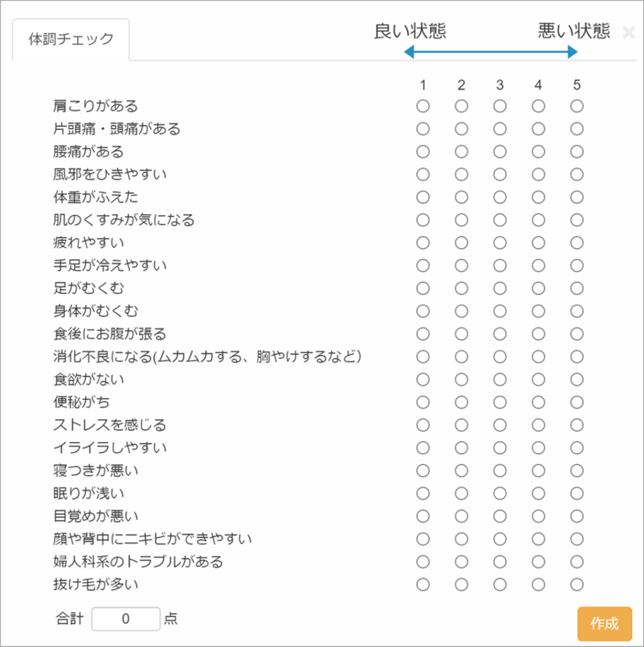Select rating 4 for 体重がふえた

point(538,197)
